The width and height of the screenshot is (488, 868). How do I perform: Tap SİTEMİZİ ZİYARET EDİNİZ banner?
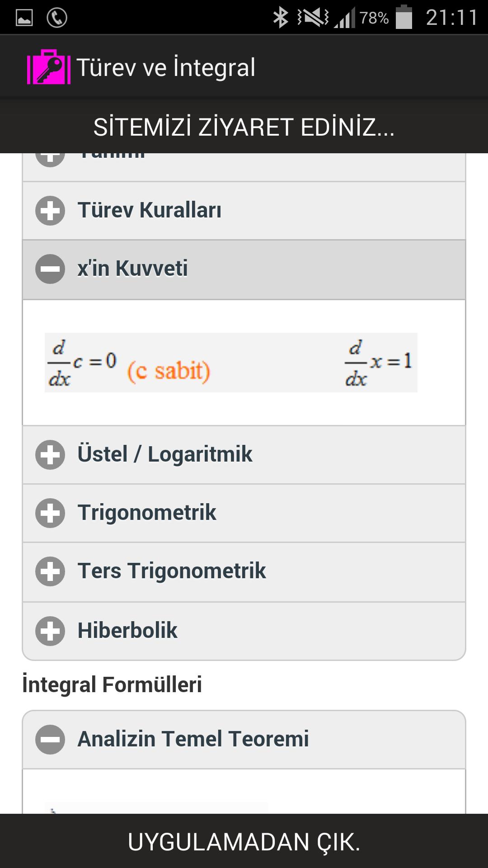pos(244,127)
